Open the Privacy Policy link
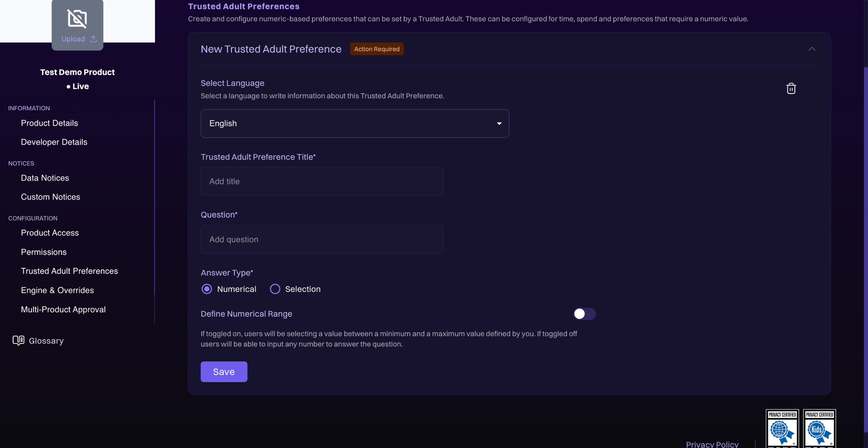 click(712, 444)
